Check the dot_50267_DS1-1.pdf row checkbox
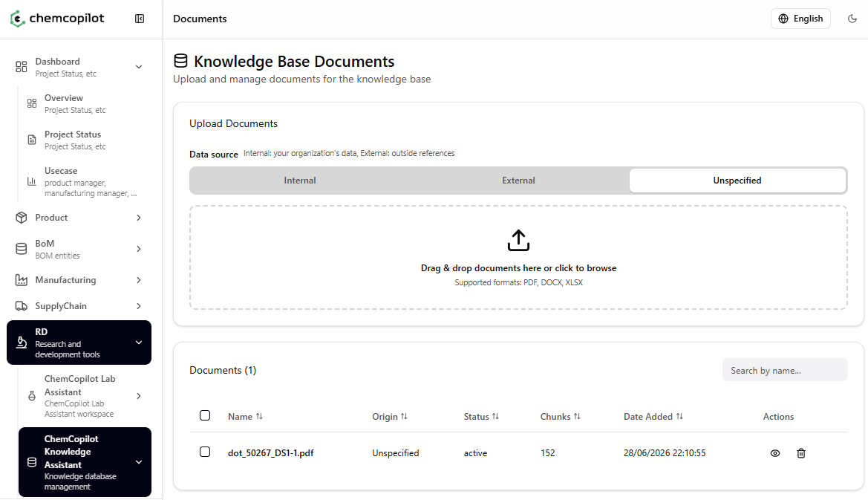Screen dimensions: 868x500 pyautogui.click(x=205, y=452)
